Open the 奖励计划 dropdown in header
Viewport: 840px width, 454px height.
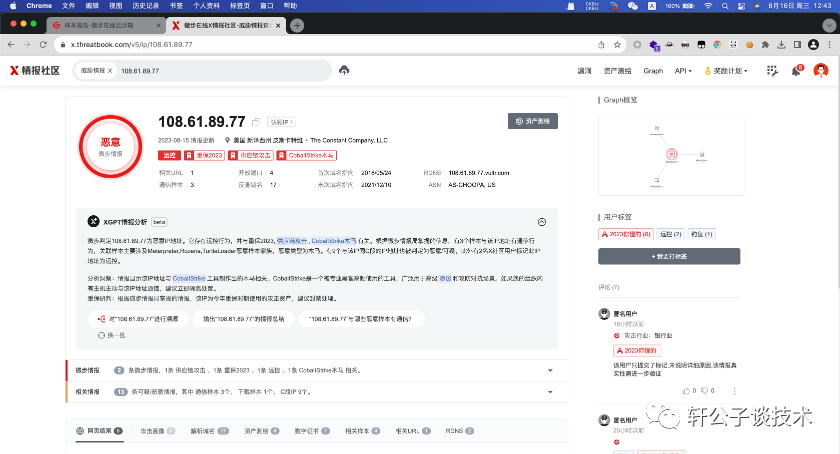point(726,71)
